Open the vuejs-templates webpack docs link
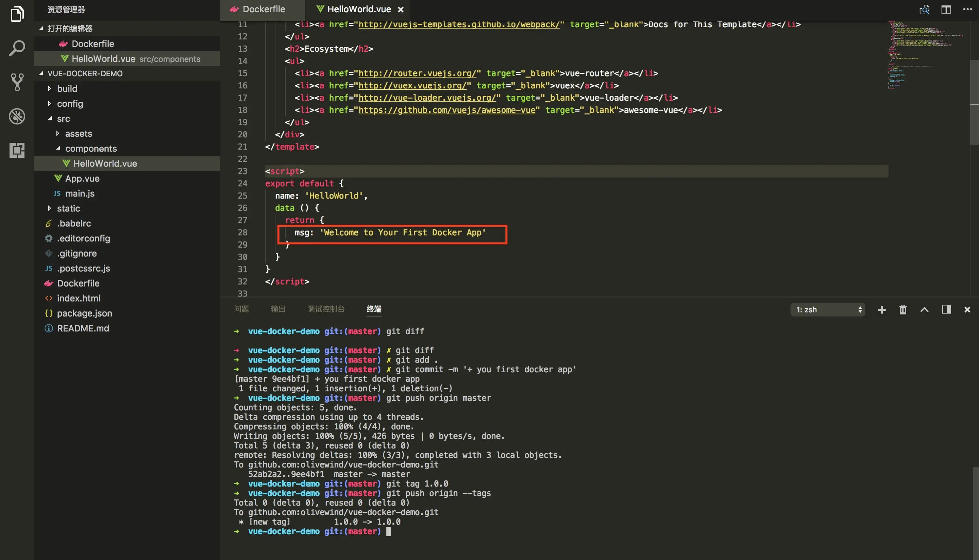 pyautogui.click(x=459, y=24)
